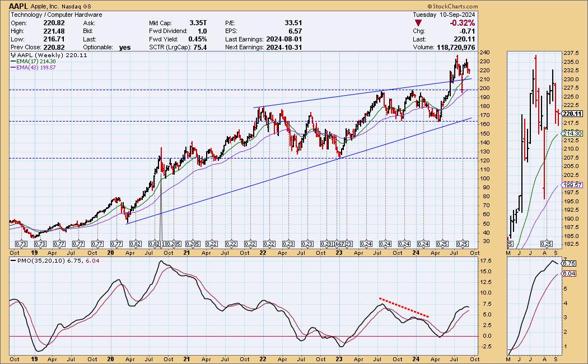Click the Last value 220.11 below Chg

(465, 39)
